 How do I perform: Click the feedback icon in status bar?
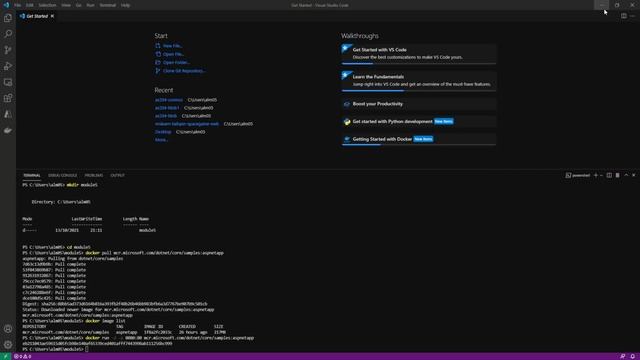point(622,356)
